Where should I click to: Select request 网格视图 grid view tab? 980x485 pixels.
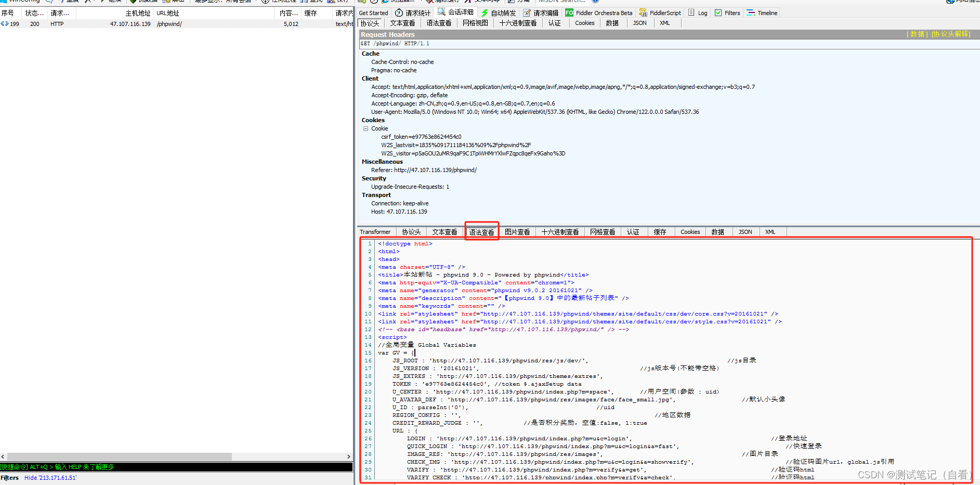tap(475, 23)
